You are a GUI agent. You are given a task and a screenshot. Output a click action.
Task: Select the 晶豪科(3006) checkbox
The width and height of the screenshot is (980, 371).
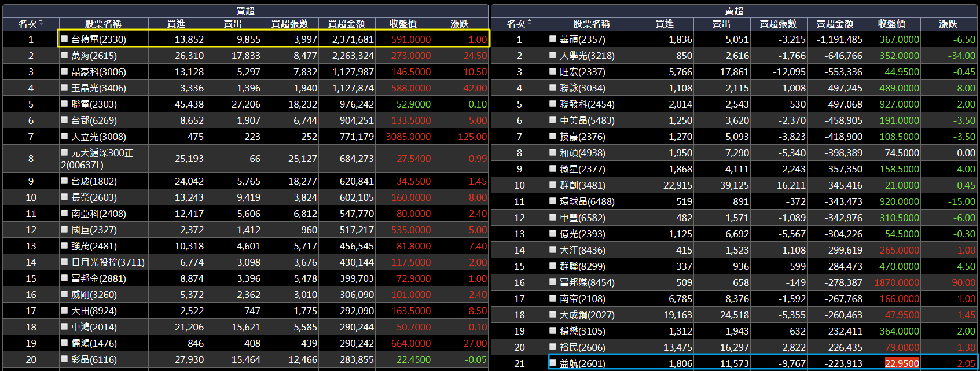[64, 71]
